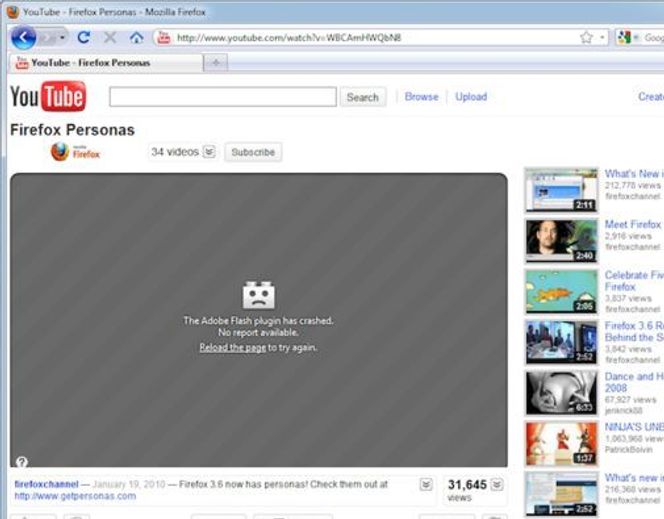Expand the 34 videos dropdown

pyautogui.click(x=209, y=152)
